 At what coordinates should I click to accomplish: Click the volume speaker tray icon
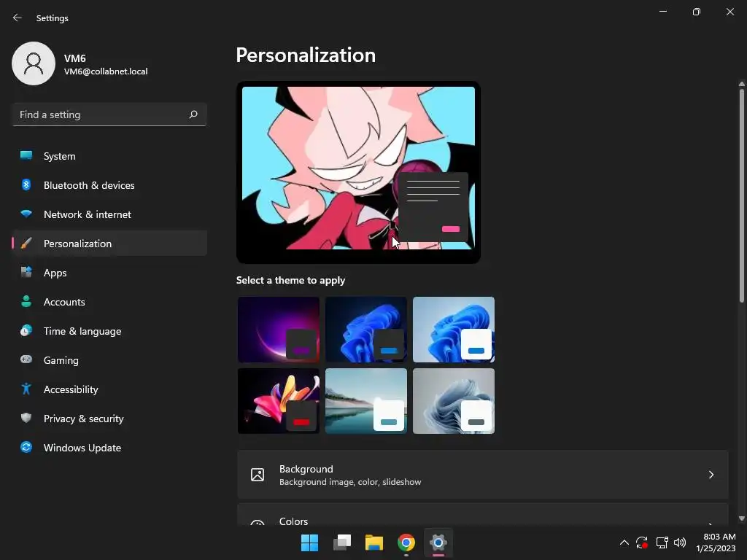[680, 542]
